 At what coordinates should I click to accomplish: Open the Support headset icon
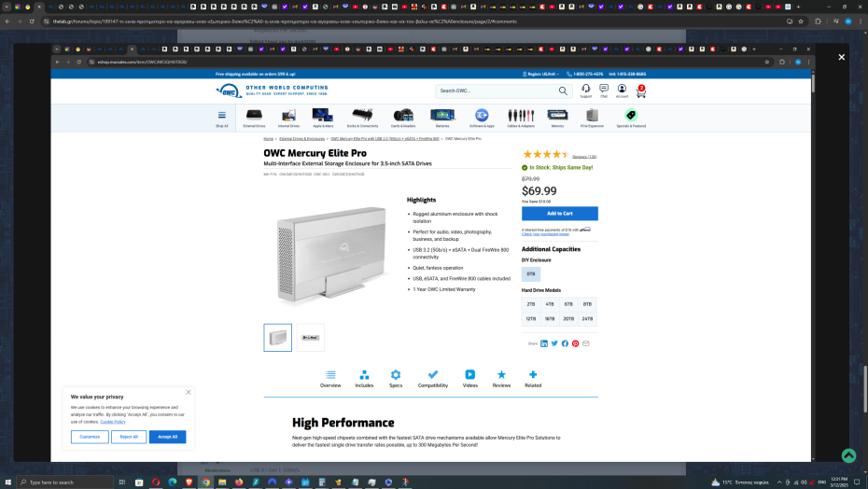pyautogui.click(x=586, y=91)
